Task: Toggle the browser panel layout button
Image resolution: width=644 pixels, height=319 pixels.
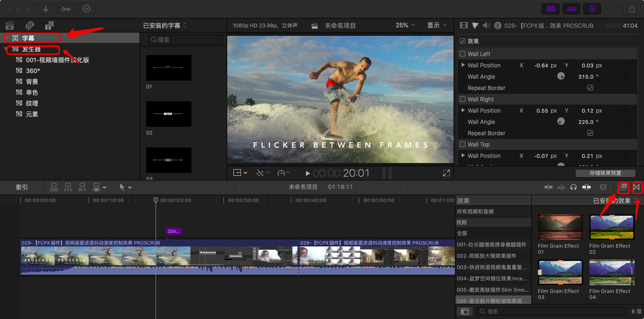Action: [x=551, y=8]
